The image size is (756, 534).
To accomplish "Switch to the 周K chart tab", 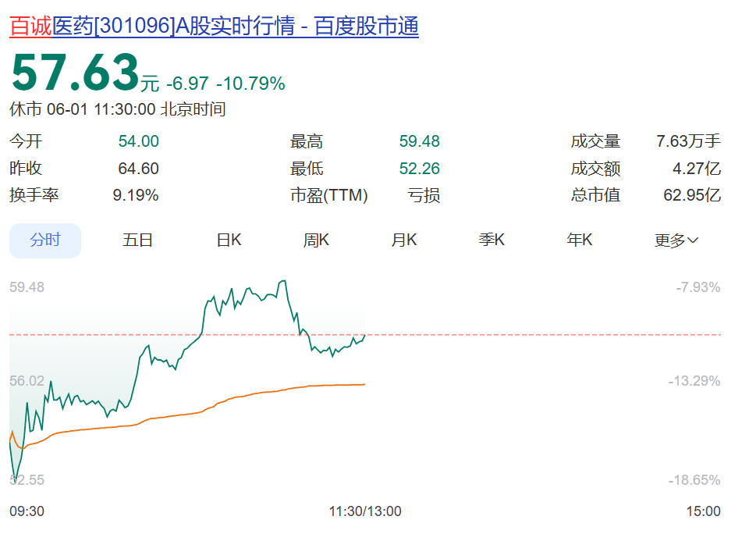I will click(x=316, y=240).
